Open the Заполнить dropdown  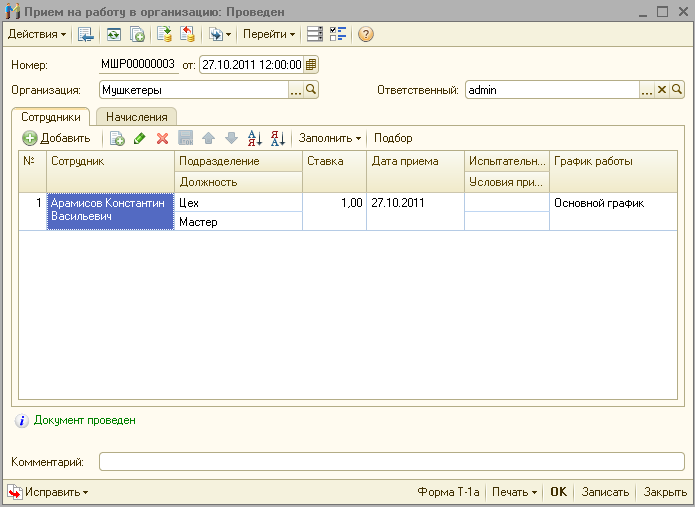tap(330, 138)
